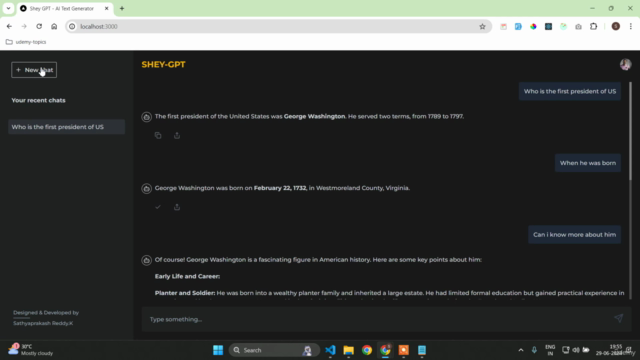Open Windows Start menu

(218, 350)
